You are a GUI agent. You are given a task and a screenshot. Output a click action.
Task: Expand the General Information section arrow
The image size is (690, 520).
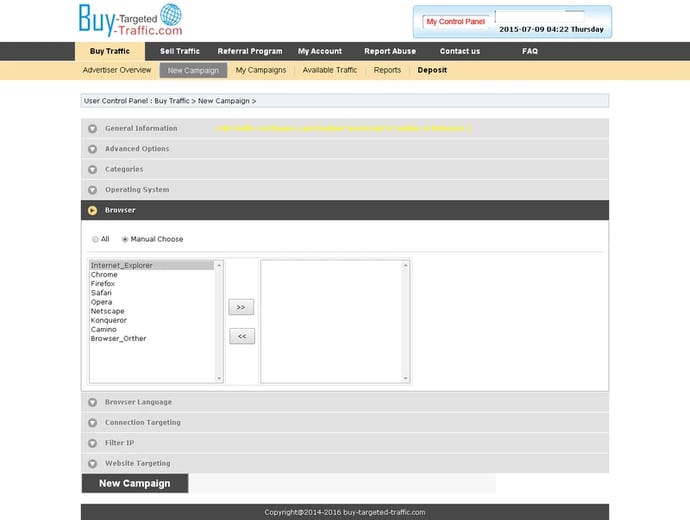(92, 129)
